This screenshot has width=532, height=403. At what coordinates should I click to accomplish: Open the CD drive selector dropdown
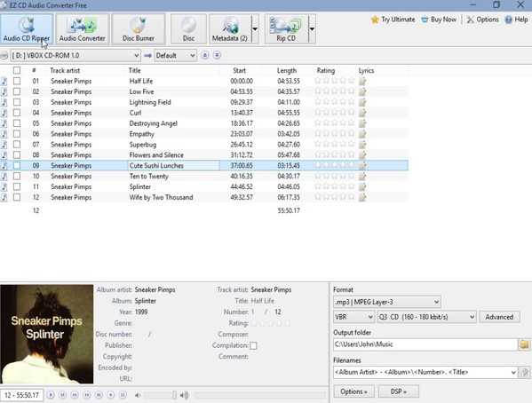(x=75, y=55)
